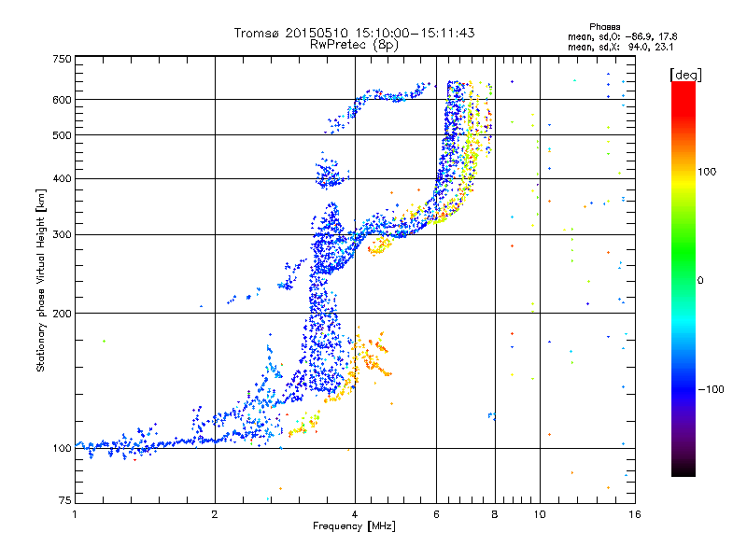Click the y-axis tick label '400'
Screen dimensions: 747x560
point(62,179)
